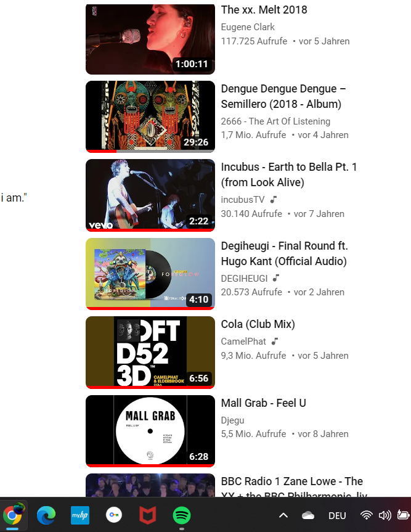This screenshot has width=411, height=532.
Task: Open the Mall Grab - Feel U thumbnail
Action: click(x=150, y=431)
